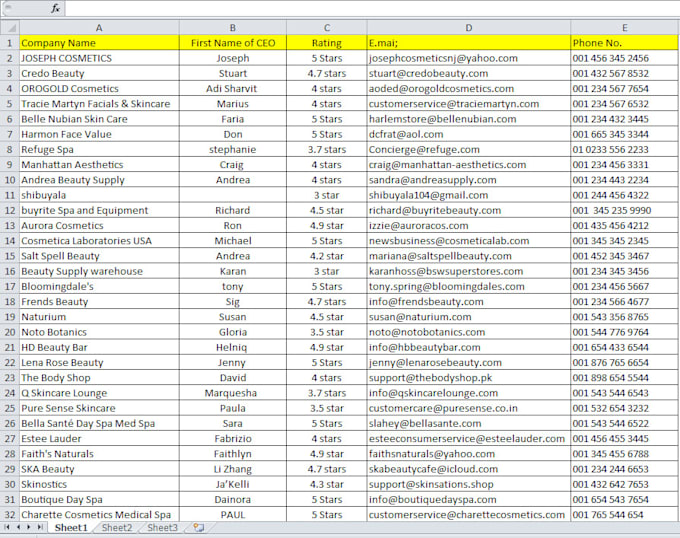Click the formula bar input field
This screenshot has width=680, height=538.
click(372, 8)
